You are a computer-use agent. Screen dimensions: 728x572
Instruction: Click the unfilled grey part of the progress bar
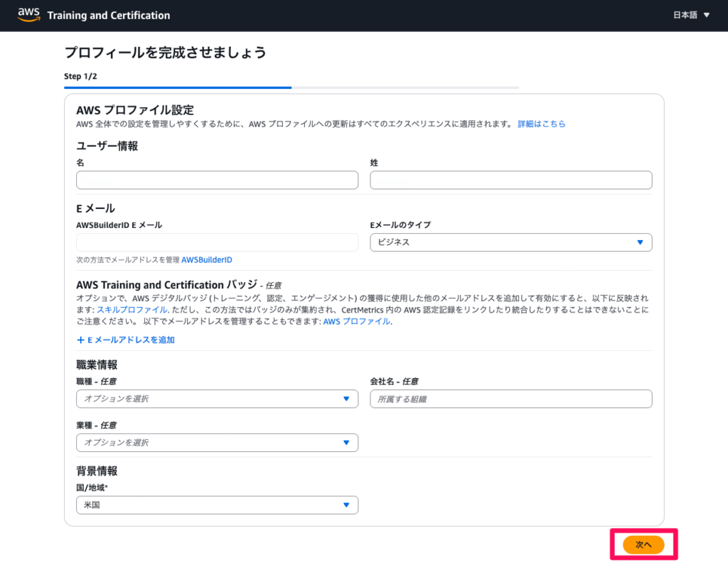tap(405, 87)
